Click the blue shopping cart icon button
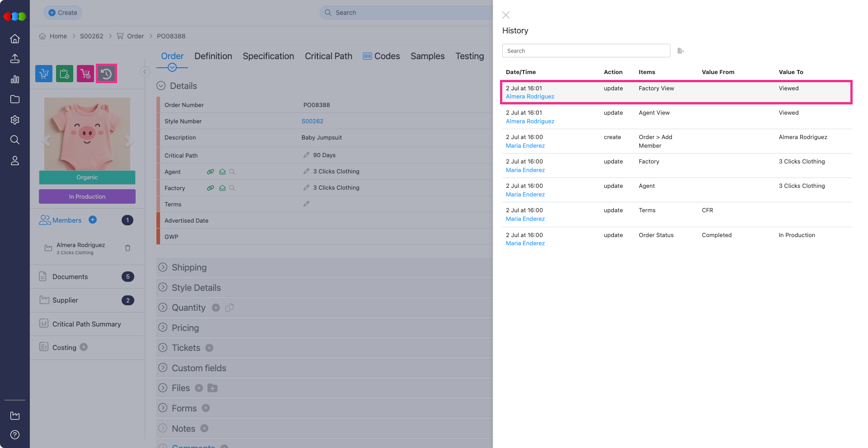The width and height of the screenshot is (868, 448). [44, 74]
